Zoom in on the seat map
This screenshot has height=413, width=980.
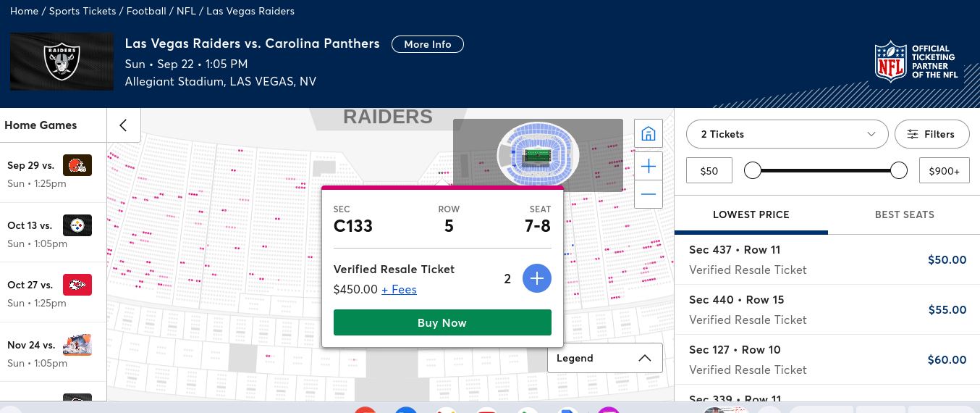click(x=649, y=167)
